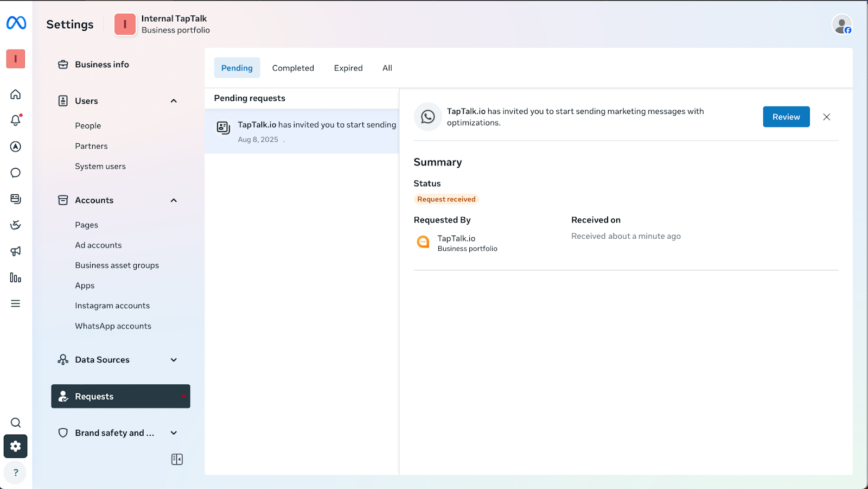Click the monetization icon in left rail
868x489 pixels.
click(x=16, y=225)
